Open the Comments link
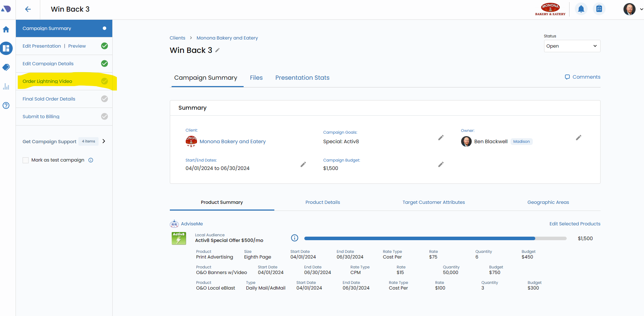The height and width of the screenshot is (316, 644). click(583, 77)
